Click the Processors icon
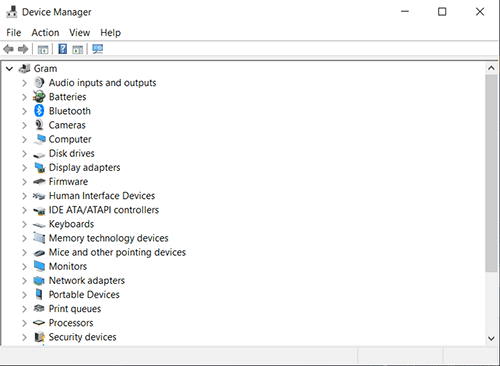Screen dimensions: 500x366 click(39, 322)
